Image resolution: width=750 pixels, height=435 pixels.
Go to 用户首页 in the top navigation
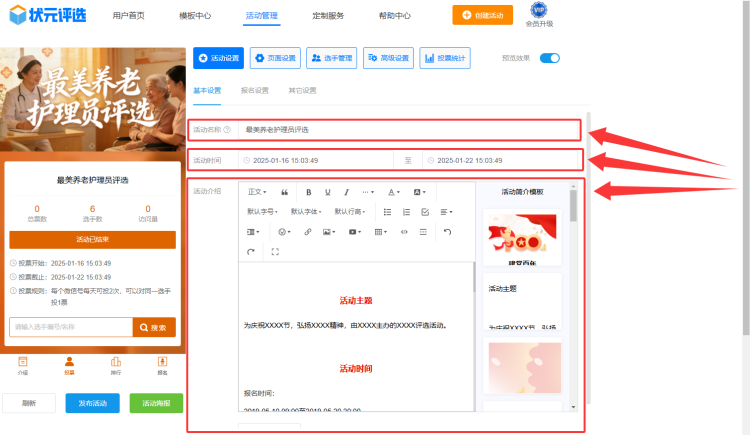point(129,15)
